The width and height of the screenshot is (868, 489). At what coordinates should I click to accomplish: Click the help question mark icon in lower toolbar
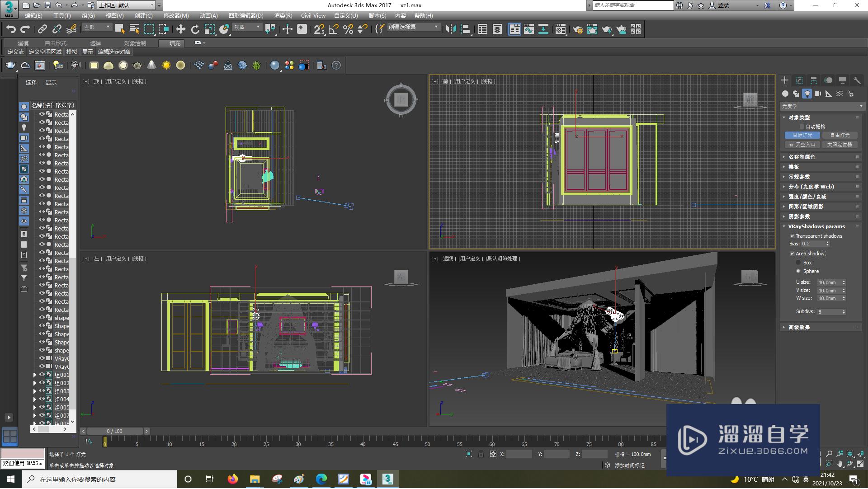pyautogui.click(x=336, y=66)
